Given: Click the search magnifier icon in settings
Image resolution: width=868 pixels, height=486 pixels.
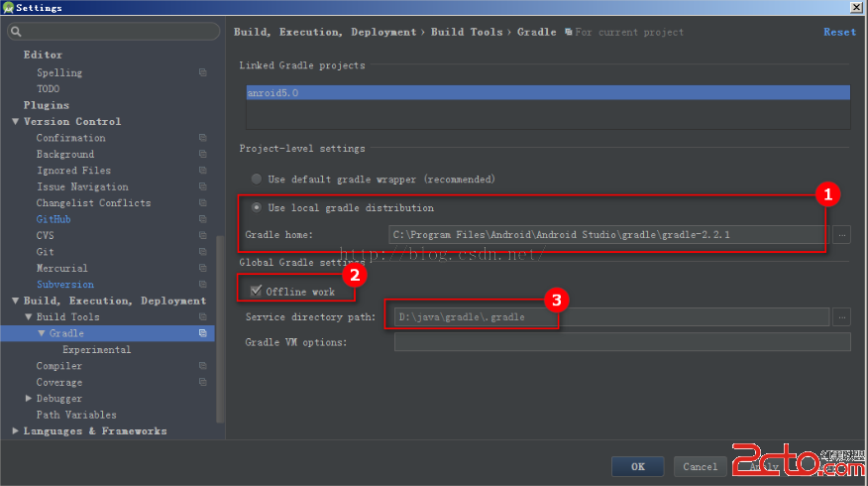Looking at the screenshot, I should (x=17, y=32).
